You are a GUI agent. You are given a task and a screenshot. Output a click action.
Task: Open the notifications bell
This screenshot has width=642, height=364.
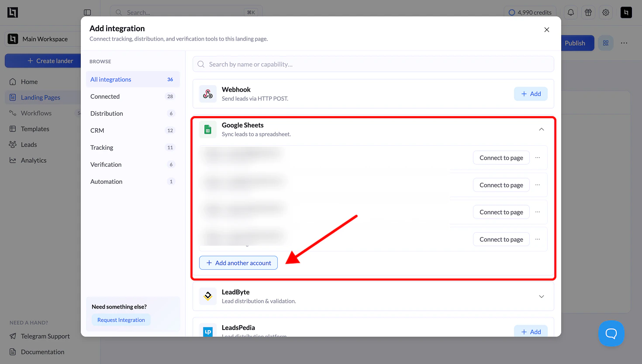pyautogui.click(x=571, y=12)
